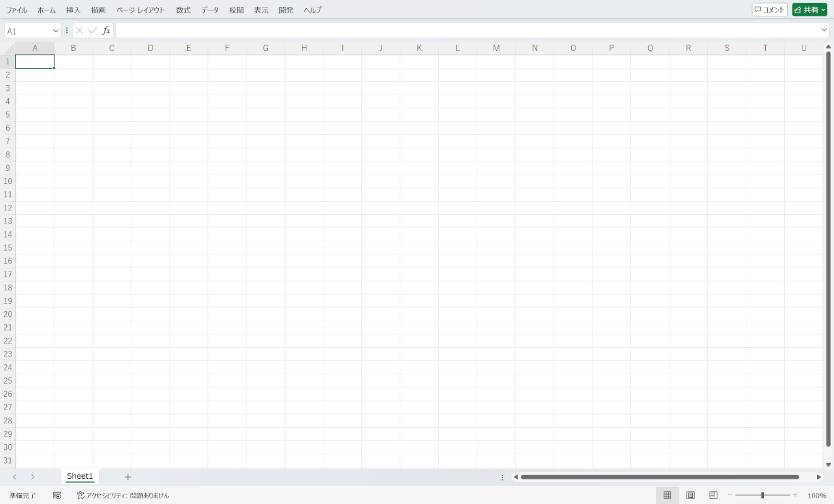This screenshot has height=504, width=834.
Task: Open the Insert Function fx icon
Action: pos(107,30)
